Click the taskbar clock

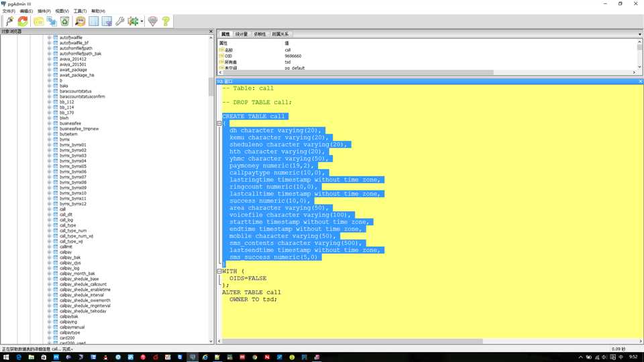click(633, 357)
